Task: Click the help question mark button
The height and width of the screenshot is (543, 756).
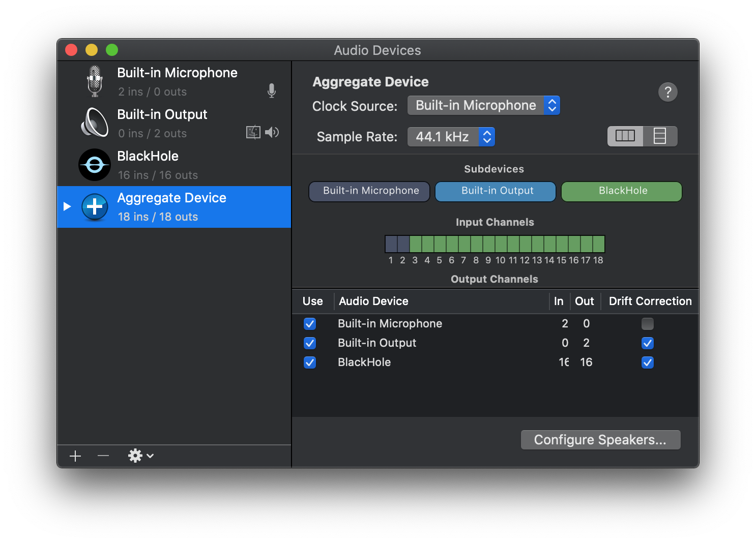Action: [x=667, y=92]
